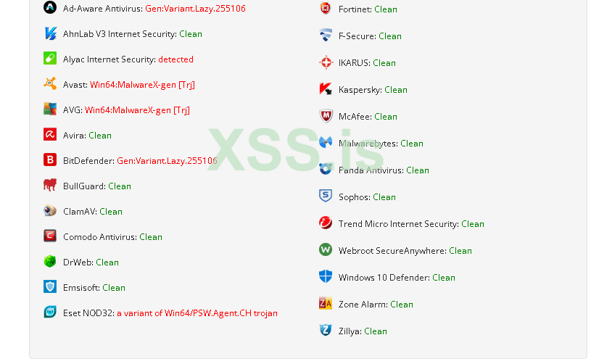Click the Alyac Internet Security detected result
This screenshot has width=591, height=364.
pyautogui.click(x=175, y=59)
